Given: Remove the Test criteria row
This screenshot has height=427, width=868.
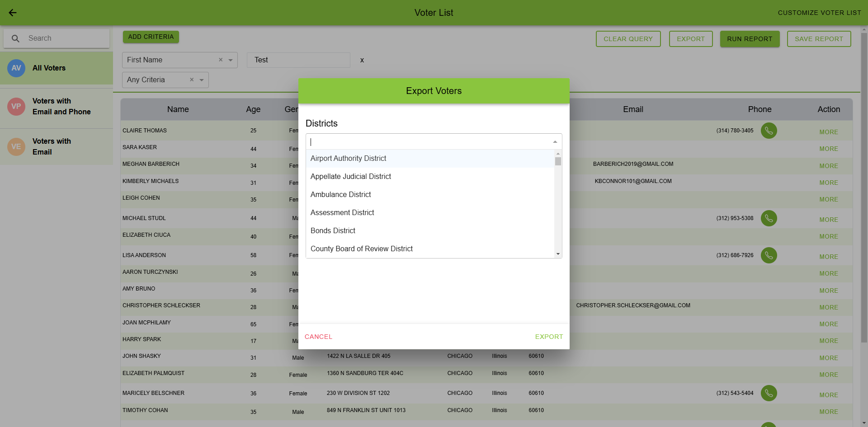Looking at the screenshot, I should click(x=362, y=60).
